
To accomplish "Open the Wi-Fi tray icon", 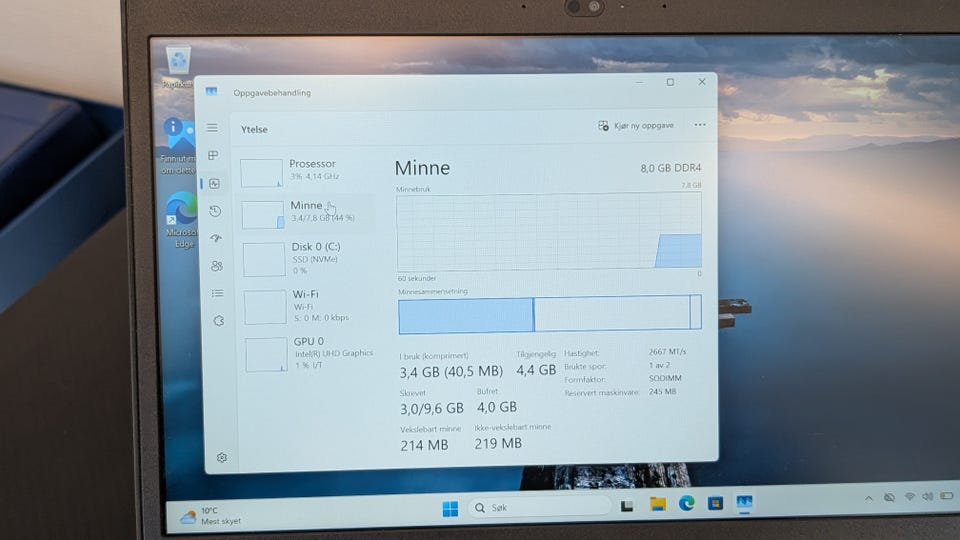I will click(x=909, y=497).
